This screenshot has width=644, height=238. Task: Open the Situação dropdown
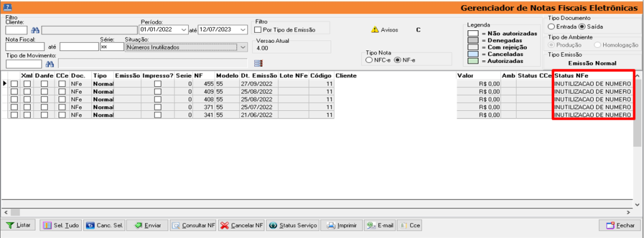243,47
